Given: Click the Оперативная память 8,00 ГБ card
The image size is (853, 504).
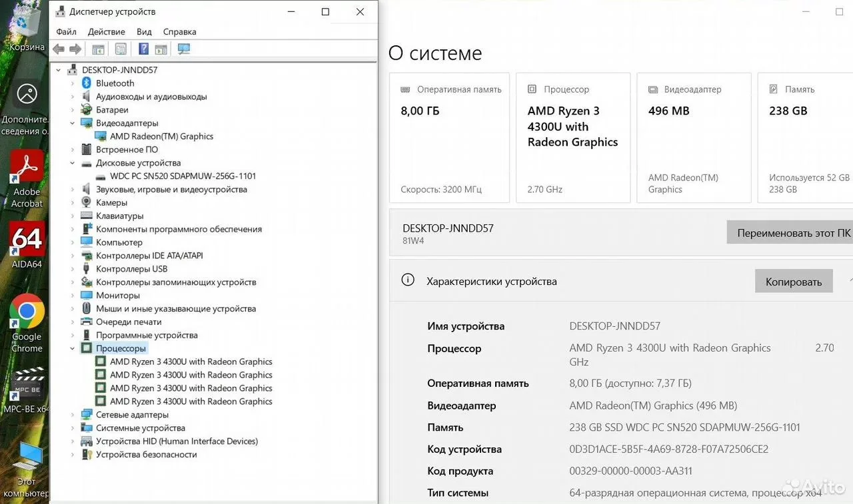Looking at the screenshot, I should pos(449,138).
